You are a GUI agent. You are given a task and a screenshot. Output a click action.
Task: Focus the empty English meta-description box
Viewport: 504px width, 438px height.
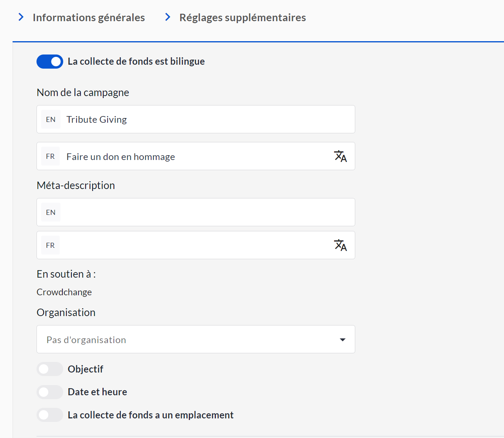tap(206, 213)
